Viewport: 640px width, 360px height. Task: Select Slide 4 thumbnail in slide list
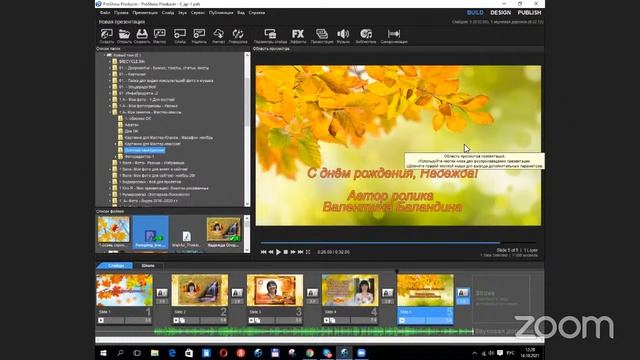point(350,291)
